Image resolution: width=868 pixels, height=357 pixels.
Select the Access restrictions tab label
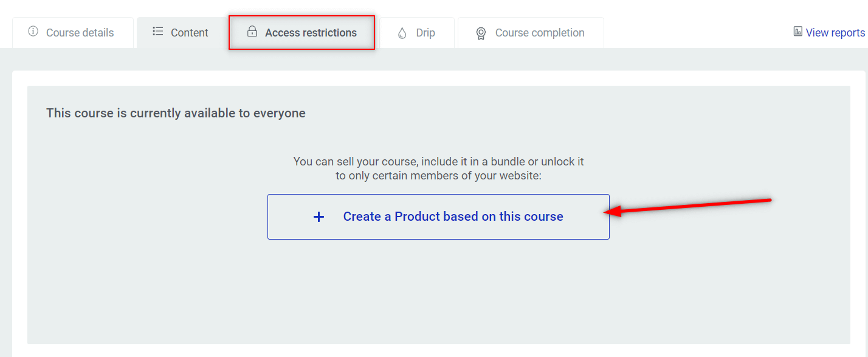click(311, 33)
